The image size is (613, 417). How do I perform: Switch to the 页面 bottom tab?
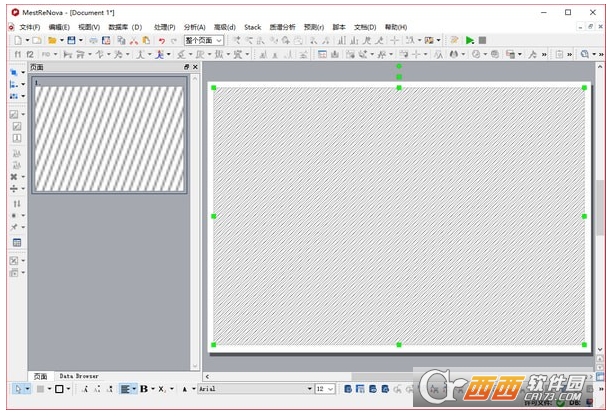pos(40,376)
